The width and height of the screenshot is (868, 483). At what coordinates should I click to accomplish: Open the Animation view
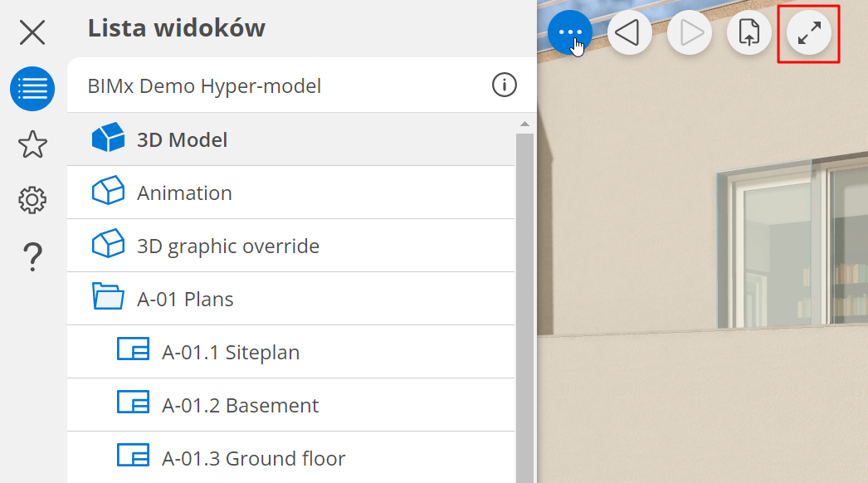click(x=184, y=193)
